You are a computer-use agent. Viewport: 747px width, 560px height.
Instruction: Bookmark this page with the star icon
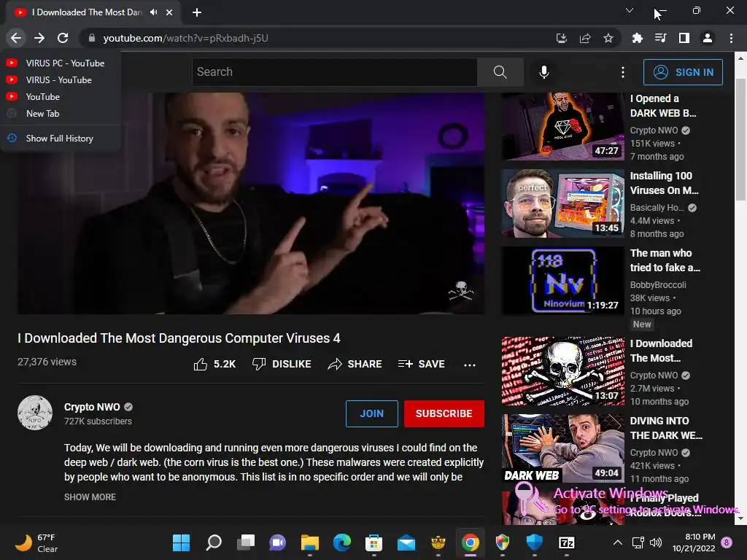coord(608,38)
